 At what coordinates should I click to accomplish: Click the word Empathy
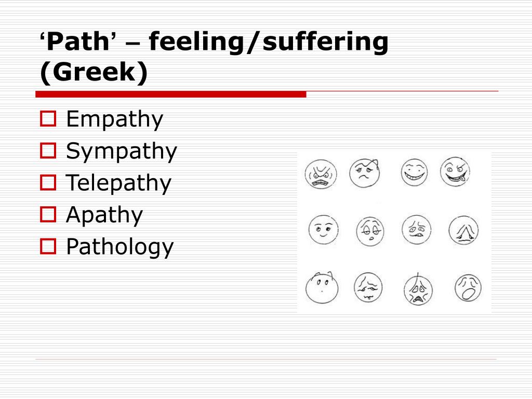[x=115, y=119]
